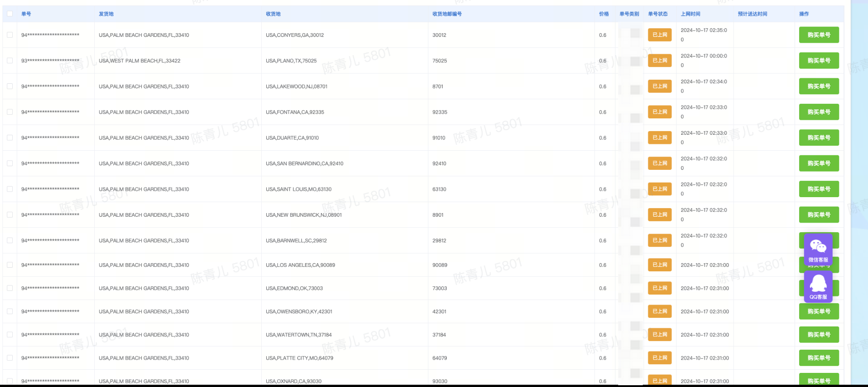Click the 上网时间 column header
The image size is (868, 387).
[x=690, y=14]
